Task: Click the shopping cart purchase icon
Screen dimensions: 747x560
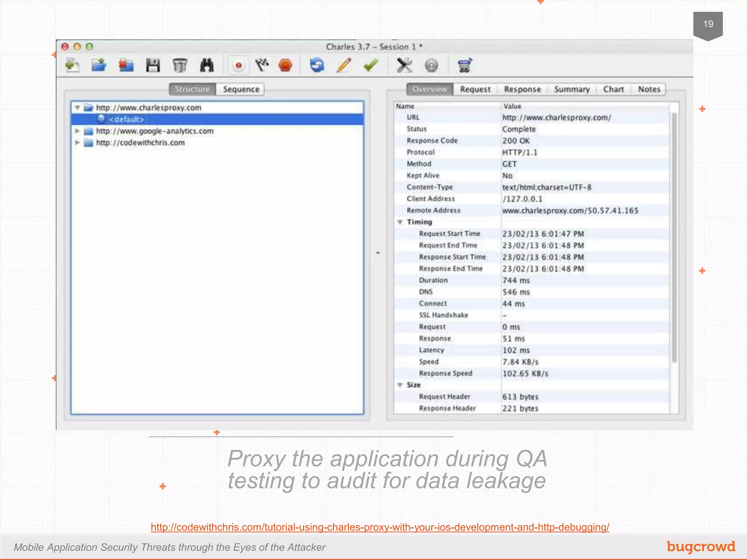Action: (464, 66)
